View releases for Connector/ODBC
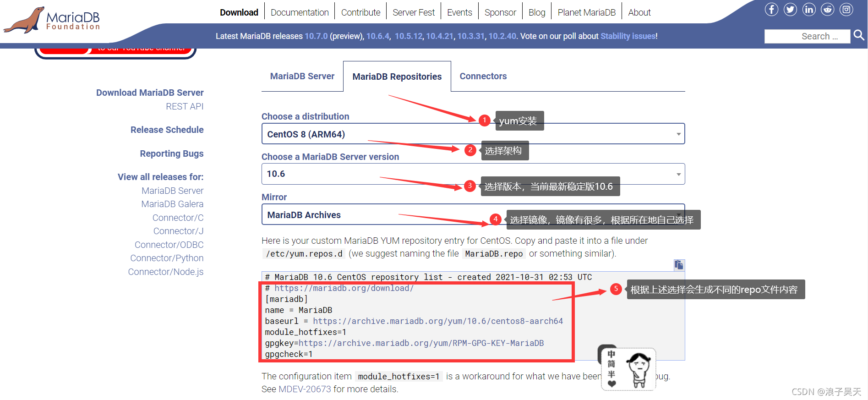Screen dimensions: 868x400 169,245
